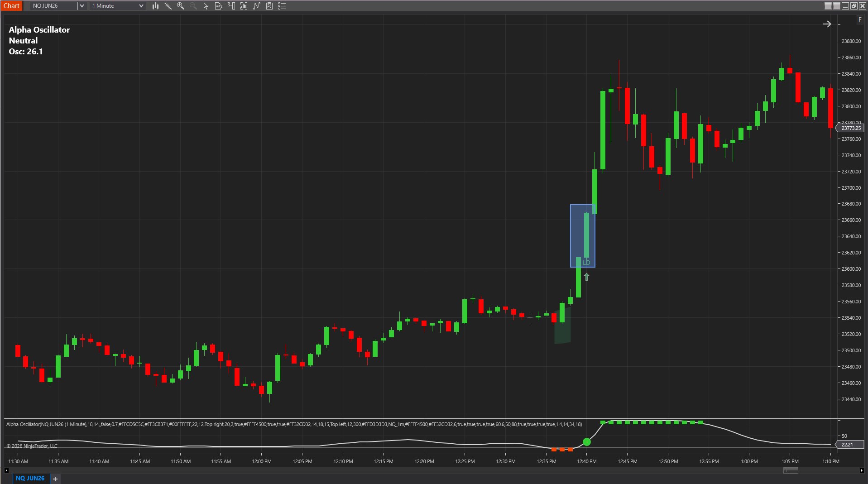Click the 23880.00 price axis label
The width and height of the screenshot is (868, 484).
(x=851, y=41)
